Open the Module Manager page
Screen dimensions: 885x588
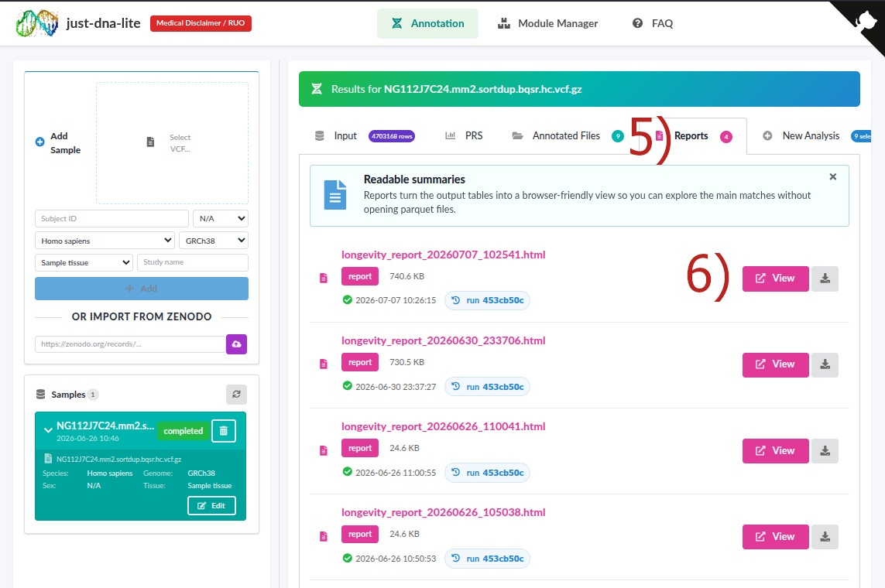tap(547, 23)
